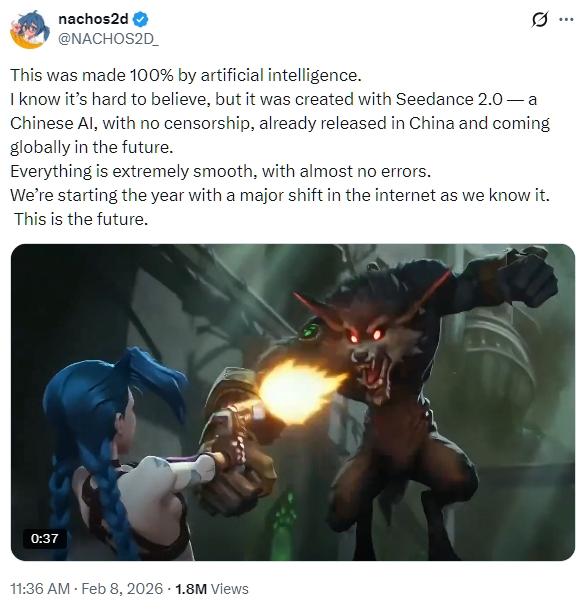This screenshot has height=613, width=585.
Task: Click the nachos2d display name
Action: (93, 19)
